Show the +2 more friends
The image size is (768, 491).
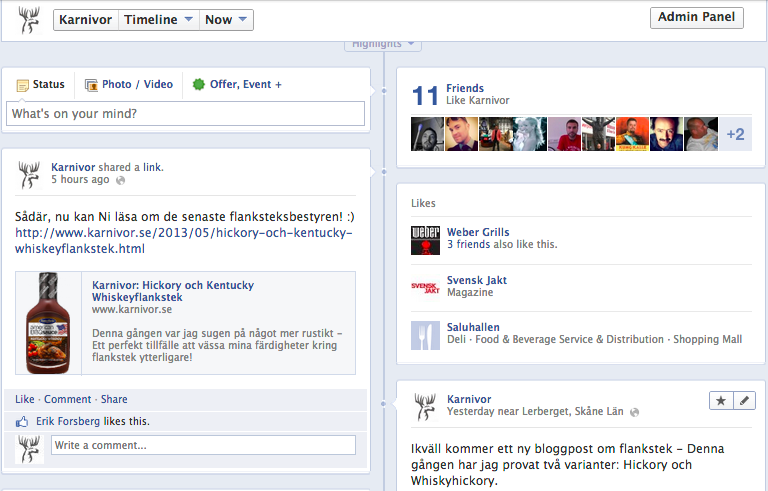point(736,134)
